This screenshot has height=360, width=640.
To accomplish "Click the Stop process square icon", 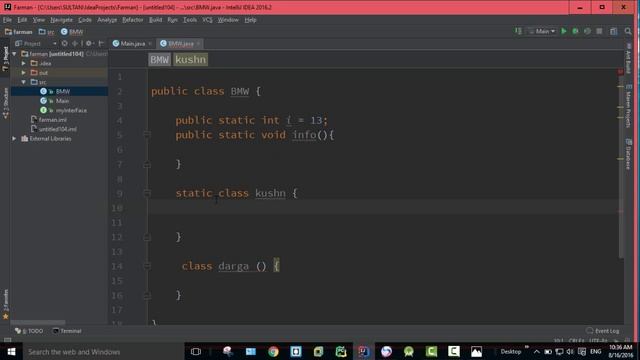I will click(599, 31).
